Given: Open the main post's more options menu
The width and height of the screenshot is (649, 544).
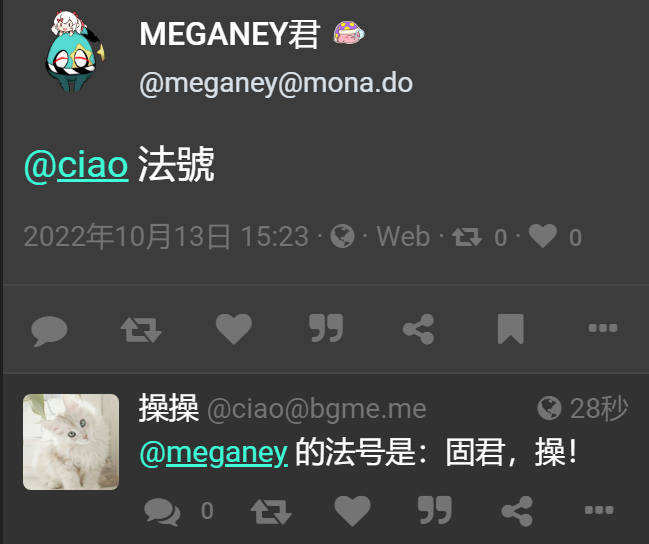Looking at the screenshot, I should [603, 328].
